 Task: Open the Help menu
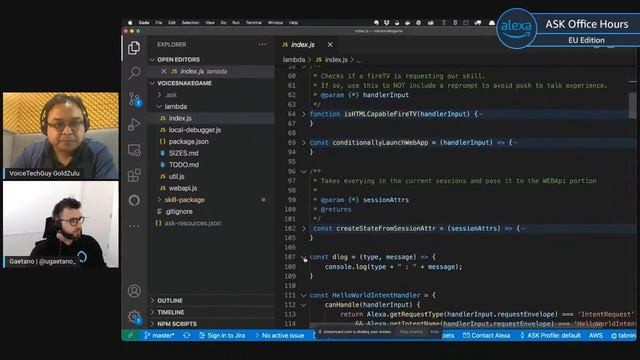[293, 23]
